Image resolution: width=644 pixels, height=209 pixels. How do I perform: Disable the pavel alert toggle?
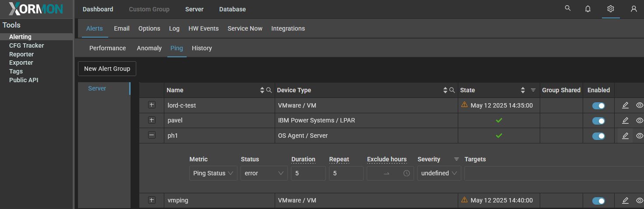coord(598,121)
